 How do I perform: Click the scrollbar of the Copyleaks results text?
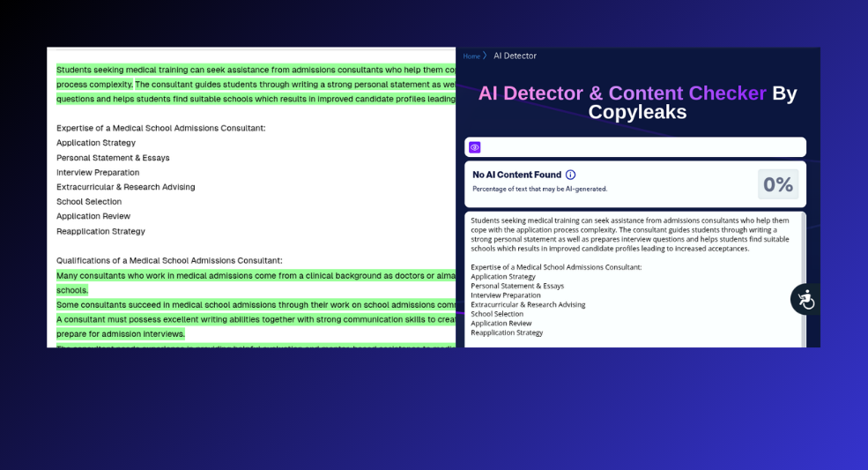pyautogui.click(x=804, y=280)
